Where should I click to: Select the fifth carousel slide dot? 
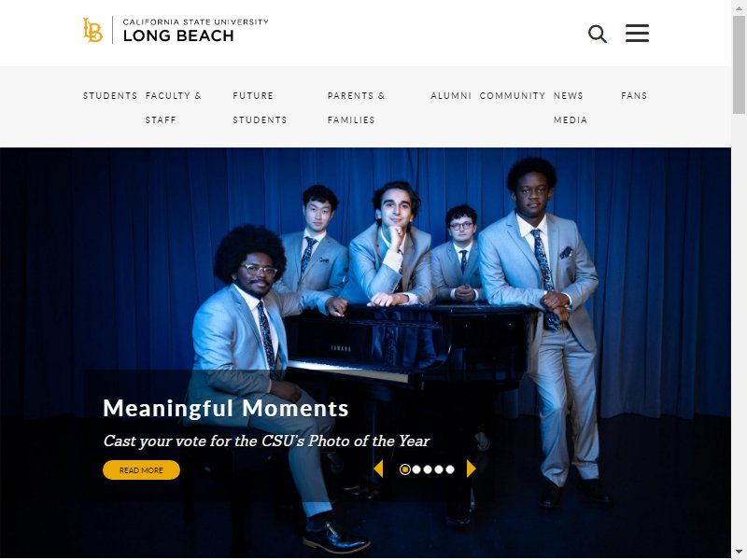(450, 470)
